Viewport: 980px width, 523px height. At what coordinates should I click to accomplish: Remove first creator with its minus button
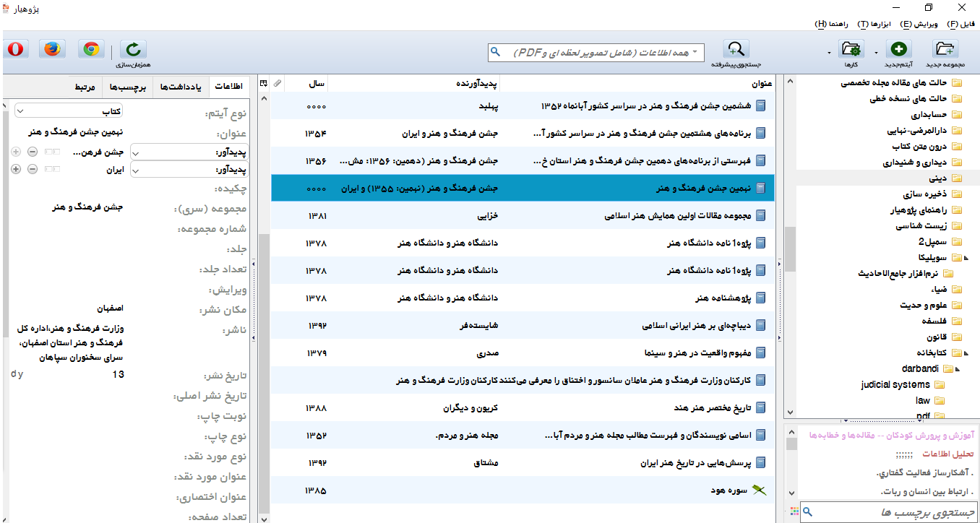pos(33,152)
